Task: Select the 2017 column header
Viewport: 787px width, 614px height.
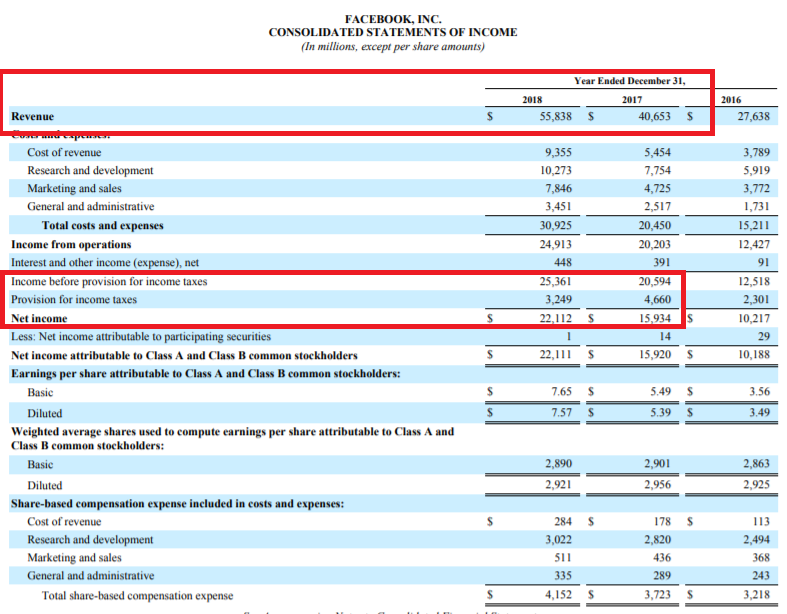Action: [631, 99]
